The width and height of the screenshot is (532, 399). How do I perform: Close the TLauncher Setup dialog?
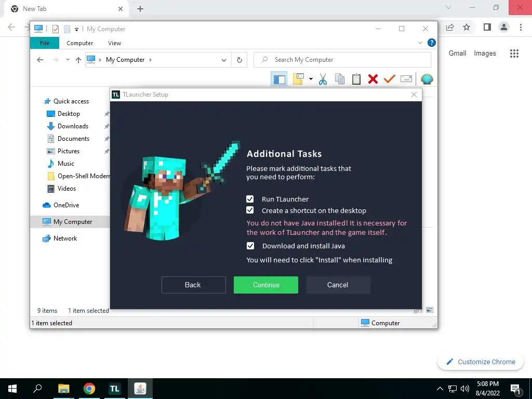[x=414, y=95]
